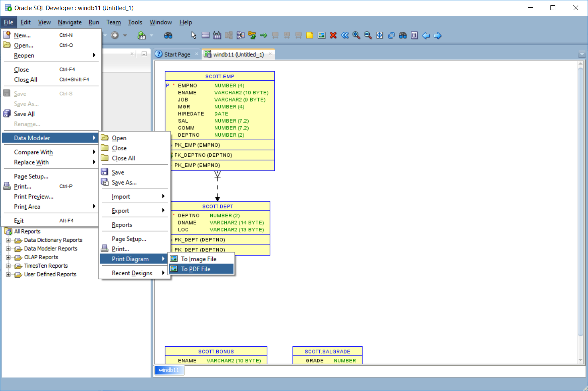Click the SQL Worksheet toolbar icon
Screen dimensions: 588x391
[142, 35]
